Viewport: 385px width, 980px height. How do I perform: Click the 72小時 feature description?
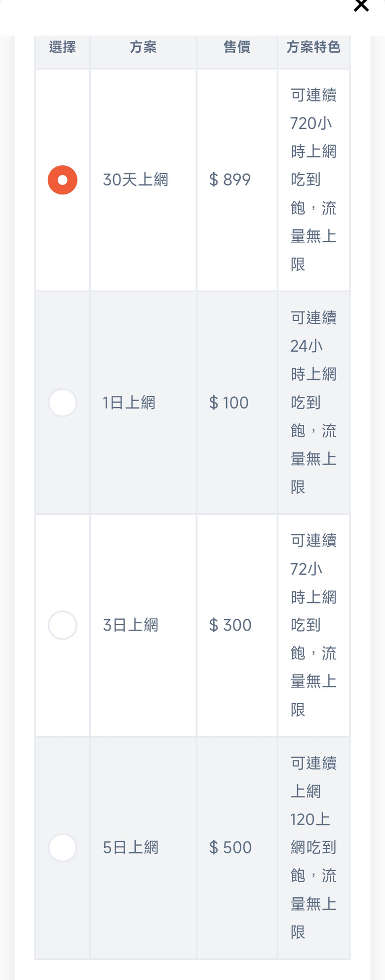point(313,625)
